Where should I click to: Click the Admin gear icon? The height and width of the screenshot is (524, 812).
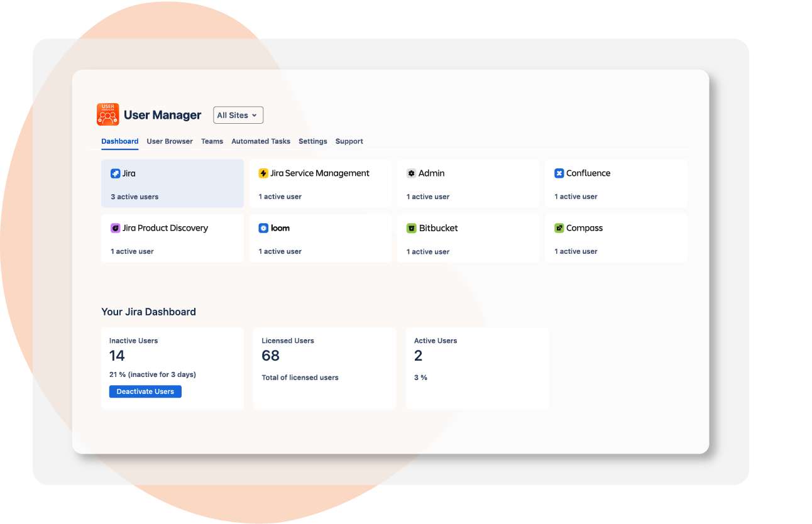tap(411, 173)
